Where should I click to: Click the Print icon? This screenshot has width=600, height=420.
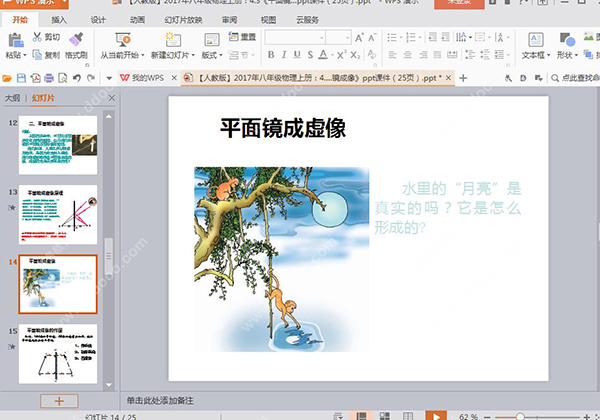(x=49, y=78)
